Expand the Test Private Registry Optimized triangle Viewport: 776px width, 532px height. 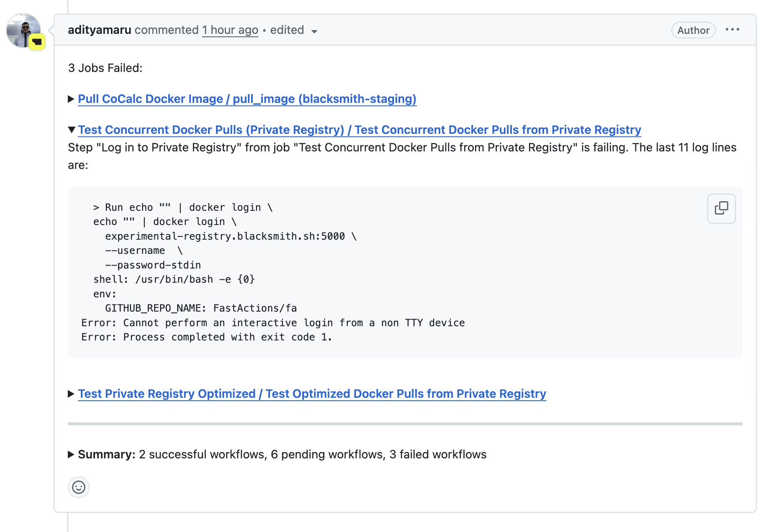coord(71,394)
